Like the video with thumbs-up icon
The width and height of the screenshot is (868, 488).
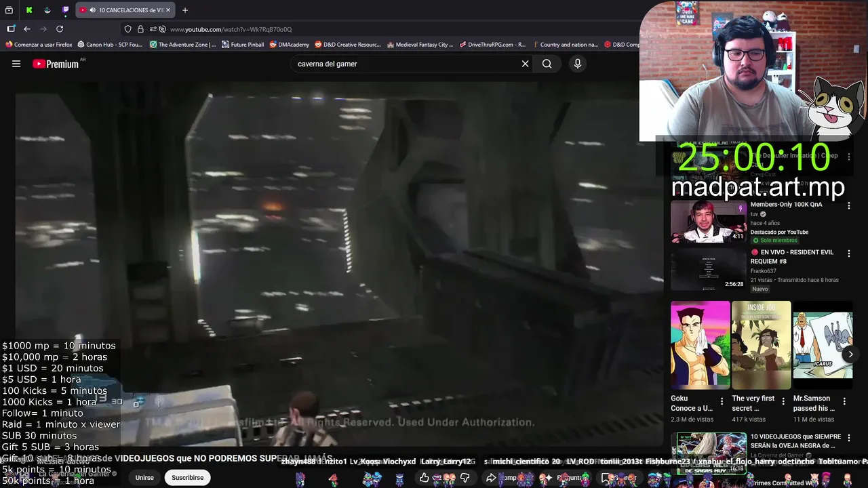[x=425, y=478]
